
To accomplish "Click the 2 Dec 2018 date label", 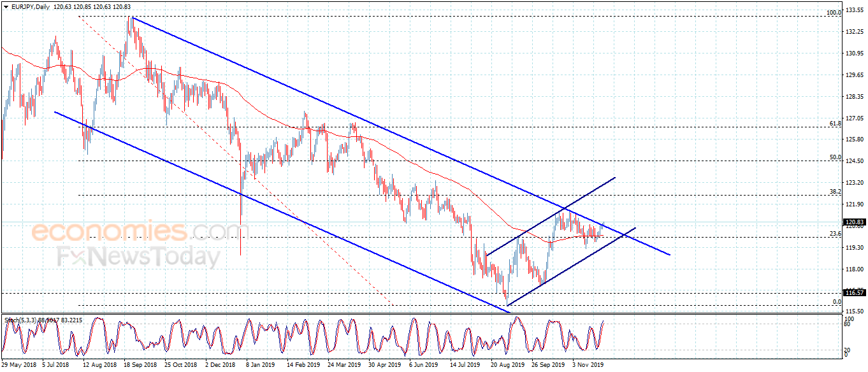I will click(x=221, y=366).
